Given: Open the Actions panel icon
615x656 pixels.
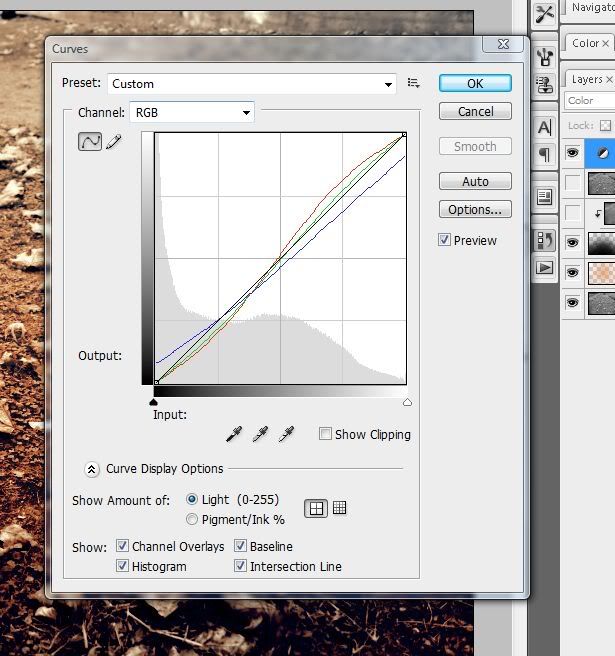Looking at the screenshot, I should 545,268.
